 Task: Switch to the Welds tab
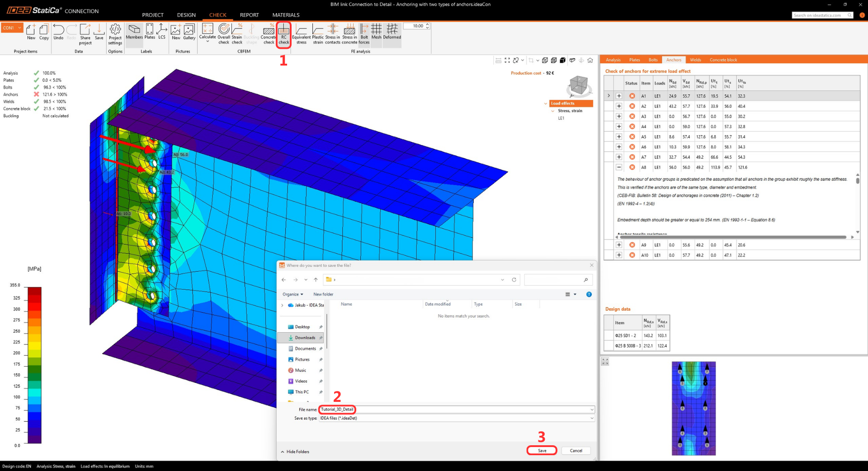pos(695,60)
